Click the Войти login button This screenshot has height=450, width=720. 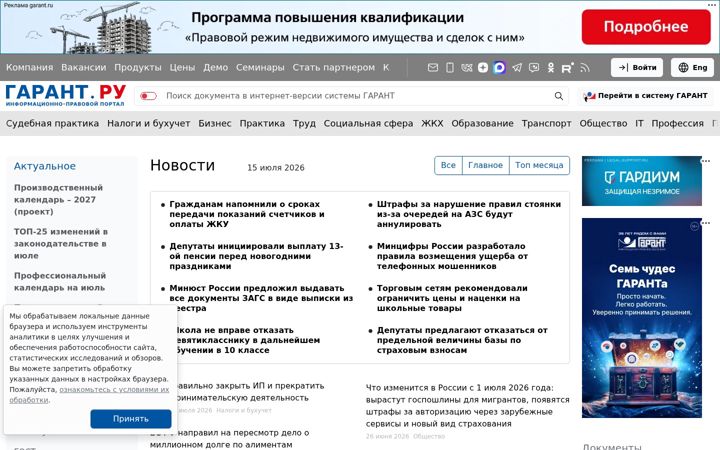[637, 68]
